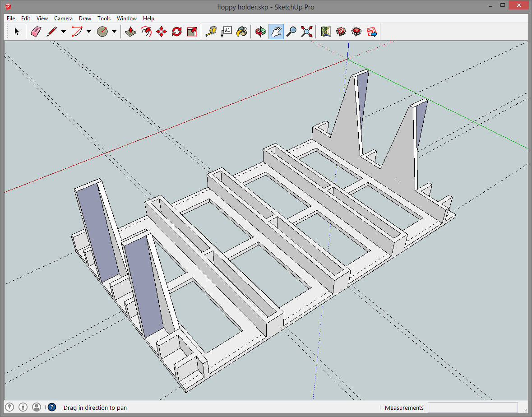Open the Camera menu
The height and width of the screenshot is (417, 532).
coord(63,19)
